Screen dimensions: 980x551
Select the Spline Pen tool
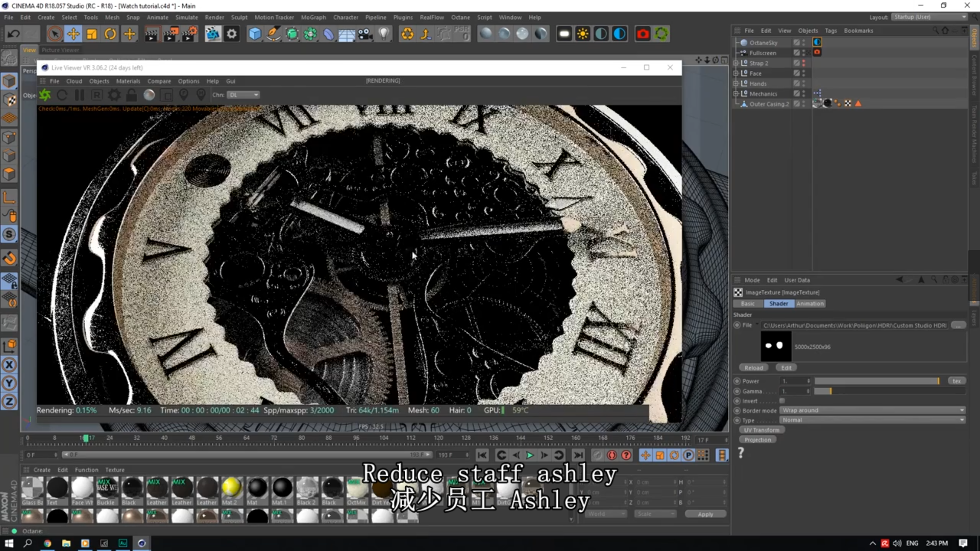click(x=274, y=34)
